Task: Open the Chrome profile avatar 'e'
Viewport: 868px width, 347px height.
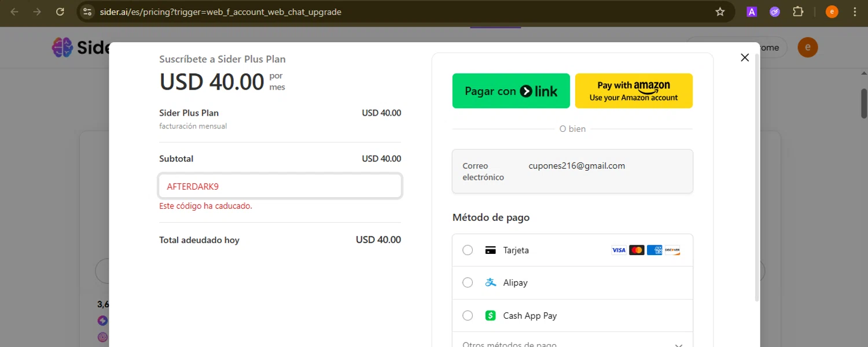Action: pos(832,12)
